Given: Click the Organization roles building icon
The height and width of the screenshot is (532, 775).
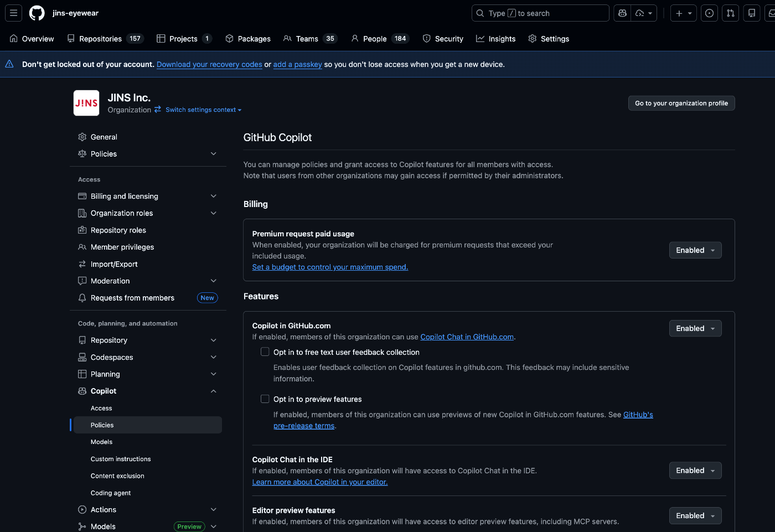Looking at the screenshot, I should (82, 213).
